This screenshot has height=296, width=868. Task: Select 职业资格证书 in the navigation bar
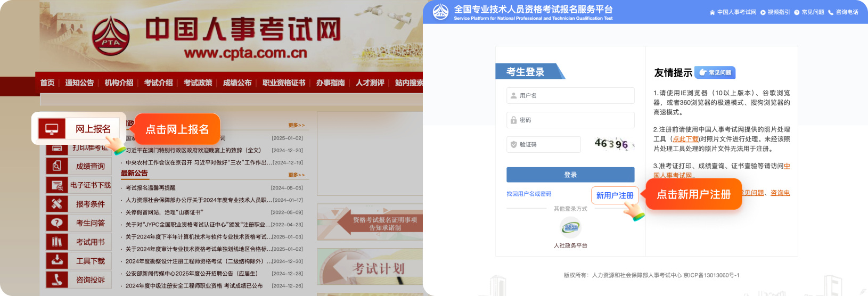[284, 83]
